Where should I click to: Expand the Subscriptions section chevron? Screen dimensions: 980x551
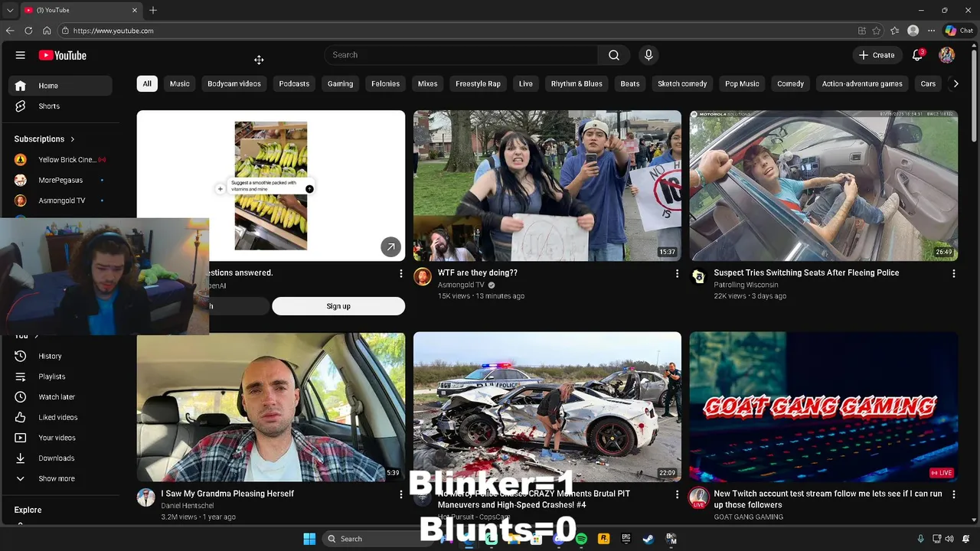pyautogui.click(x=73, y=139)
